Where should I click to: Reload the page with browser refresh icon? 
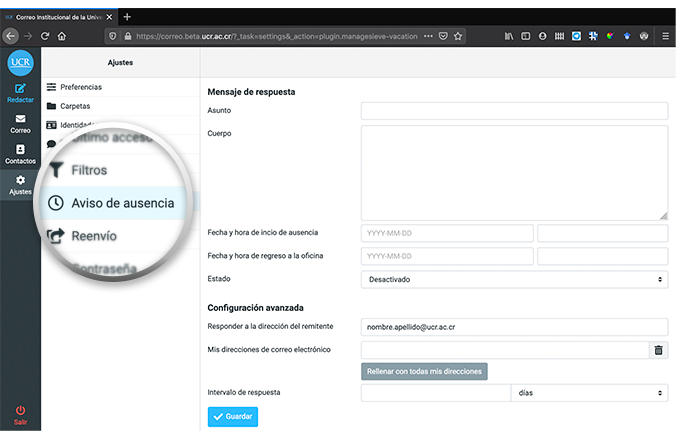[45, 36]
